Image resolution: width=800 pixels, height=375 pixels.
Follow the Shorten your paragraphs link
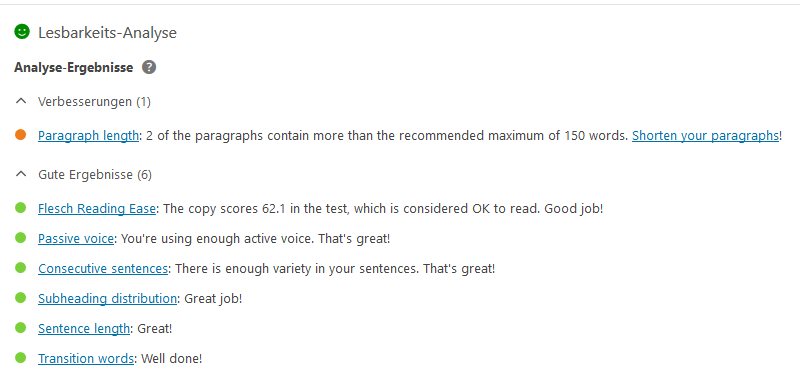705,136
